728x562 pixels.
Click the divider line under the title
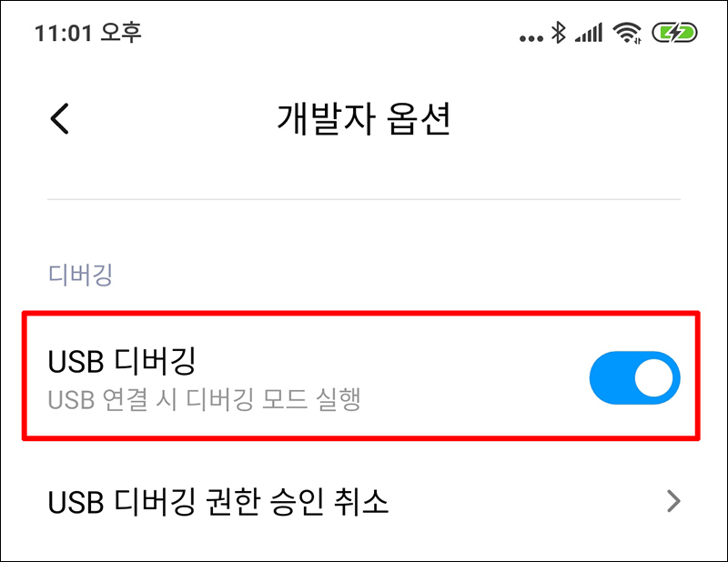click(364, 199)
